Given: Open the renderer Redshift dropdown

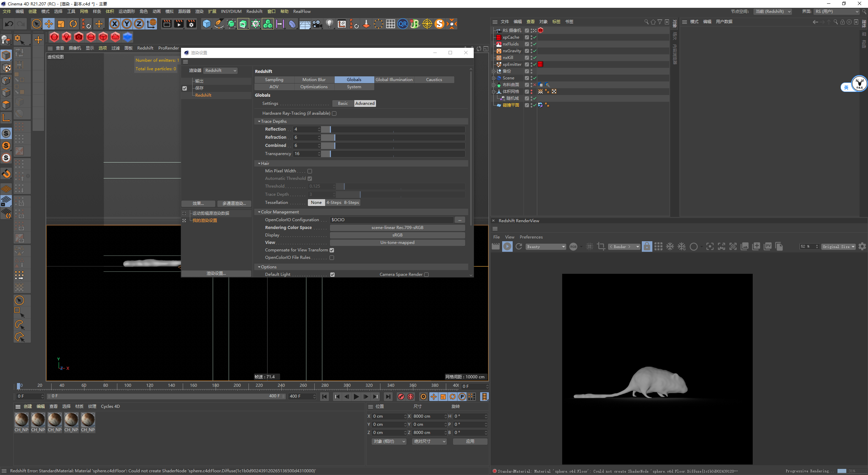Looking at the screenshot, I should pos(221,71).
